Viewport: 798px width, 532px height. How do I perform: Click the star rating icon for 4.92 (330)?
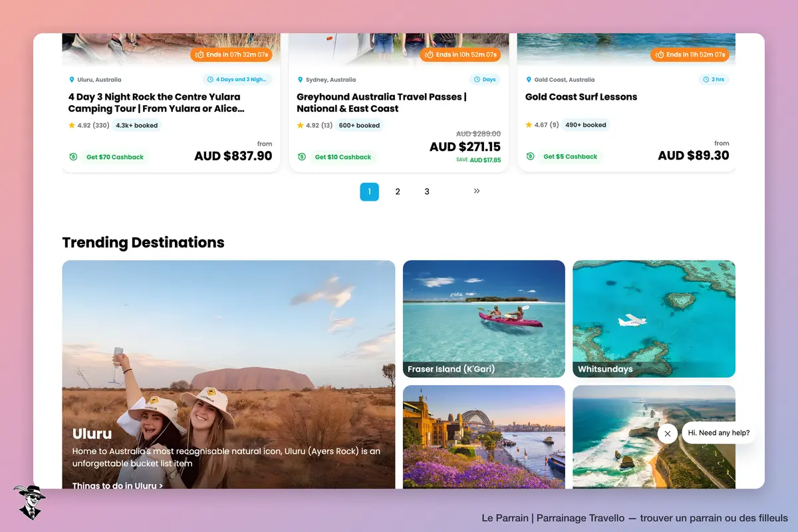click(x=72, y=125)
